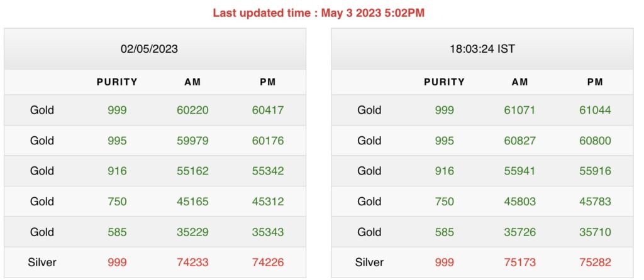
Task: Click the red 74226 silver value
Action: pyautogui.click(x=267, y=262)
